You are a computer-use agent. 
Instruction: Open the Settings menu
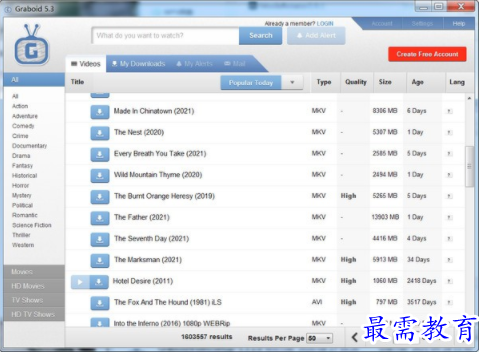click(x=422, y=24)
